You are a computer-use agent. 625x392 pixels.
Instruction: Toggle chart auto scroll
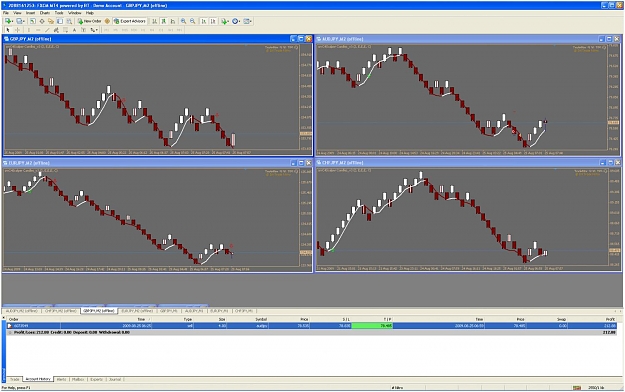click(203, 21)
